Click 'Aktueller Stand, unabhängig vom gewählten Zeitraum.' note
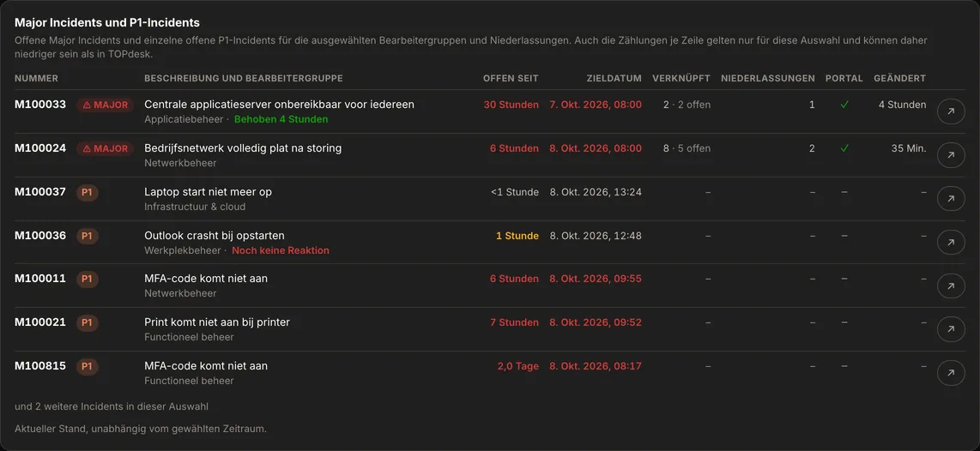The height and width of the screenshot is (451, 980). [141, 430]
